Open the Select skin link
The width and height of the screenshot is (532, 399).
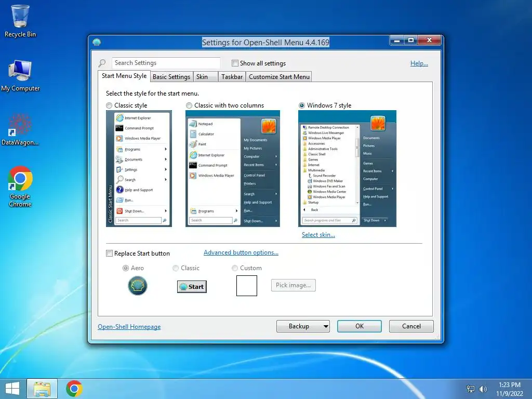(x=318, y=235)
